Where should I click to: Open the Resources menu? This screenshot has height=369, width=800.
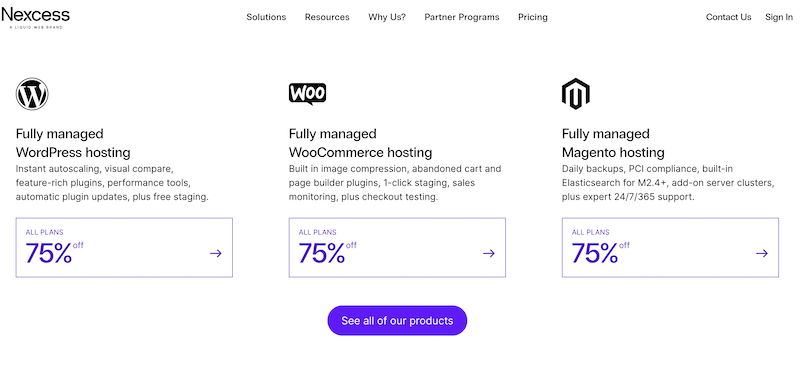[x=327, y=17]
